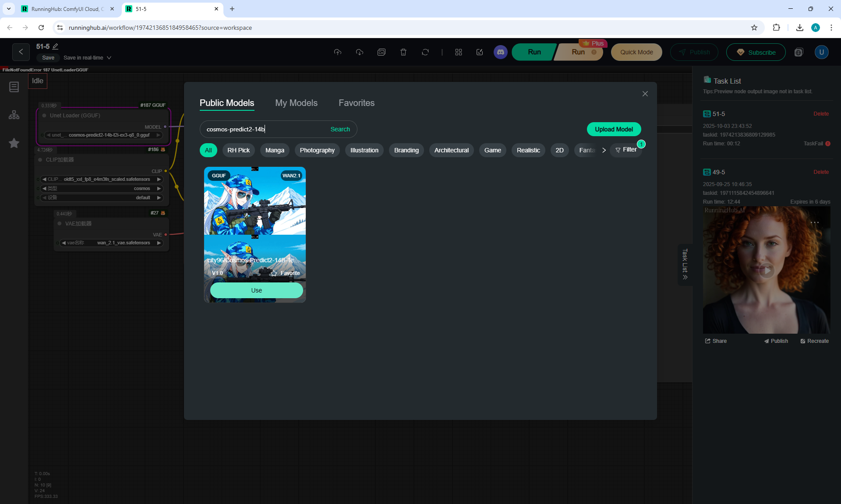Click the cloud download icon
The width and height of the screenshot is (841, 504).
[x=359, y=52]
